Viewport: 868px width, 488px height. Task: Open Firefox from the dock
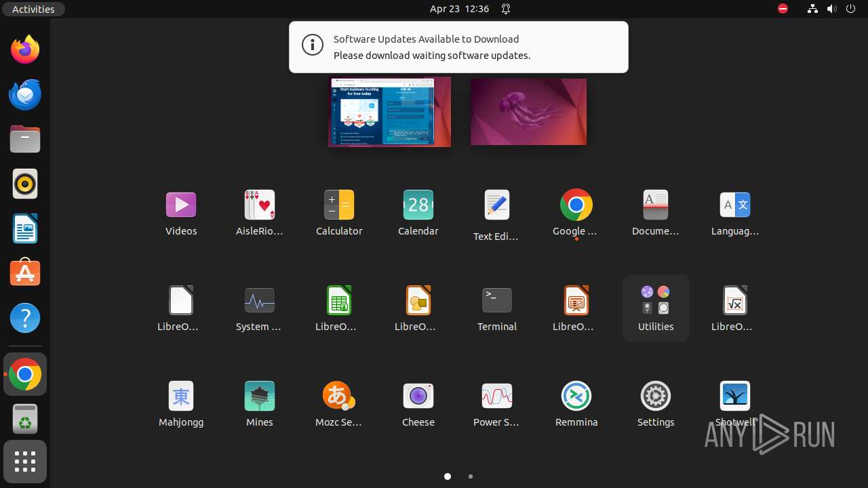(x=25, y=49)
